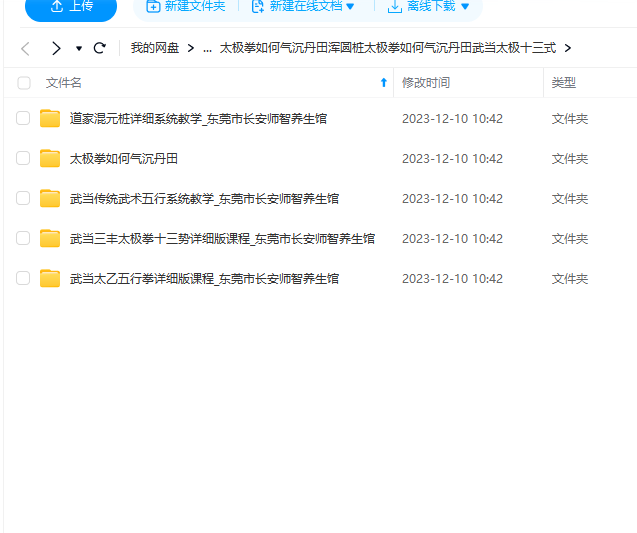Click 文件夹 type in 武当太乙五行拳 row
This screenshot has height=533, width=637.
[x=570, y=279]
